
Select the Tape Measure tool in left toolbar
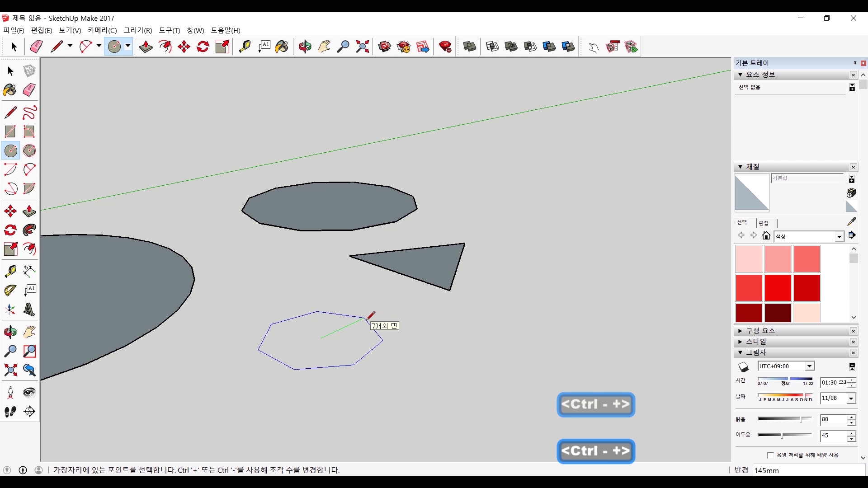[10, 271]
